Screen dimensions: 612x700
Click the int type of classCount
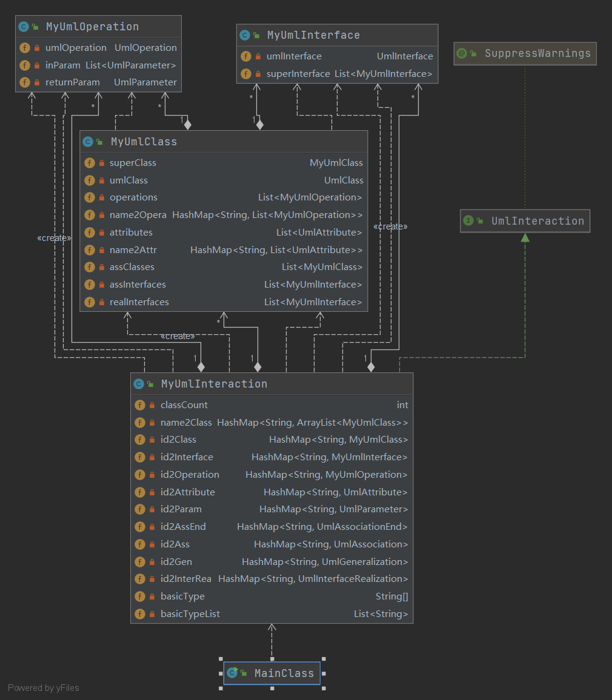(402, 405)
